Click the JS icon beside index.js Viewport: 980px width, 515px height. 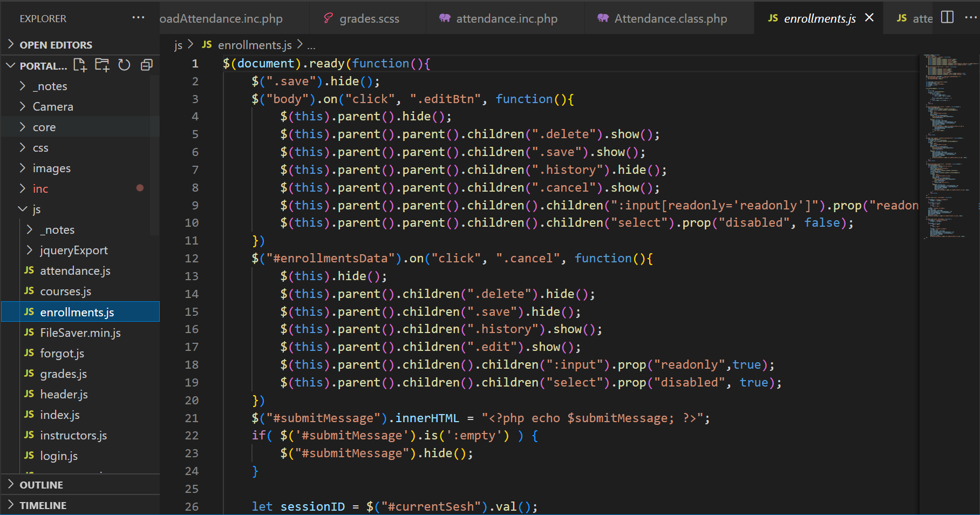tap(29, 414)
